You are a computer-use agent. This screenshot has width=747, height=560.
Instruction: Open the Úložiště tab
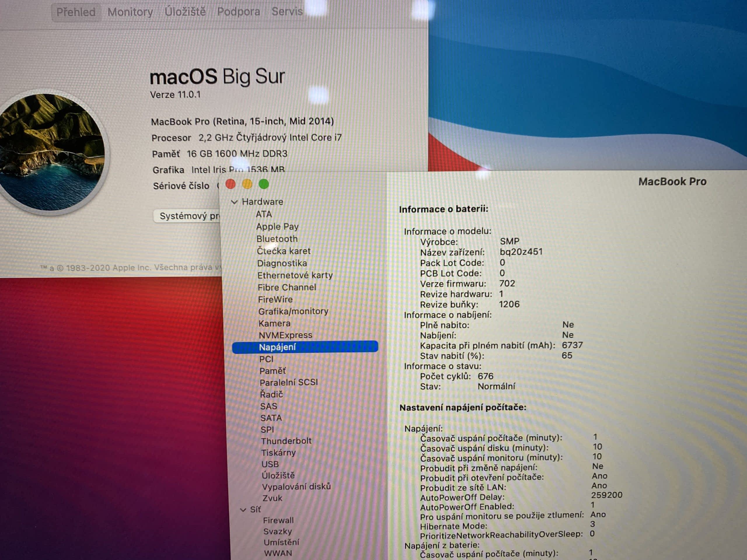185,12
